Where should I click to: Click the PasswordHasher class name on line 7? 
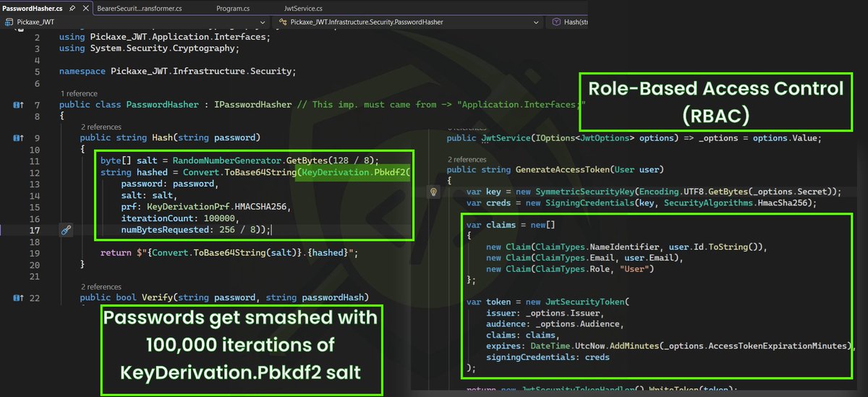point(162,105)
